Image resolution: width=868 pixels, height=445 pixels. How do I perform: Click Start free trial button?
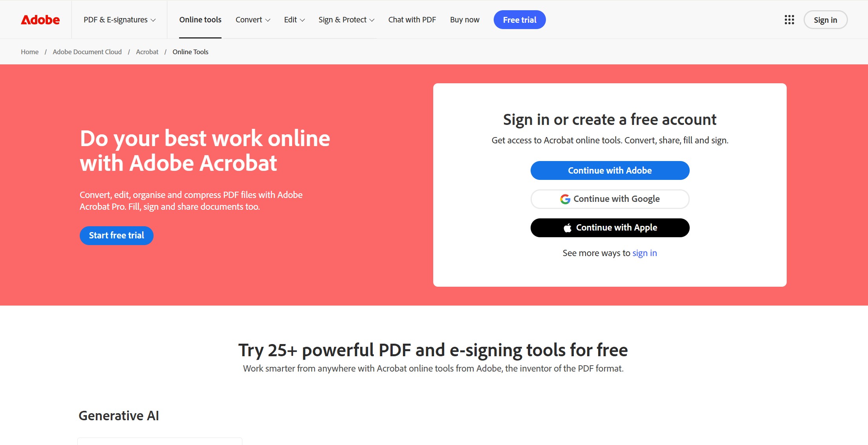click(116, 235)
